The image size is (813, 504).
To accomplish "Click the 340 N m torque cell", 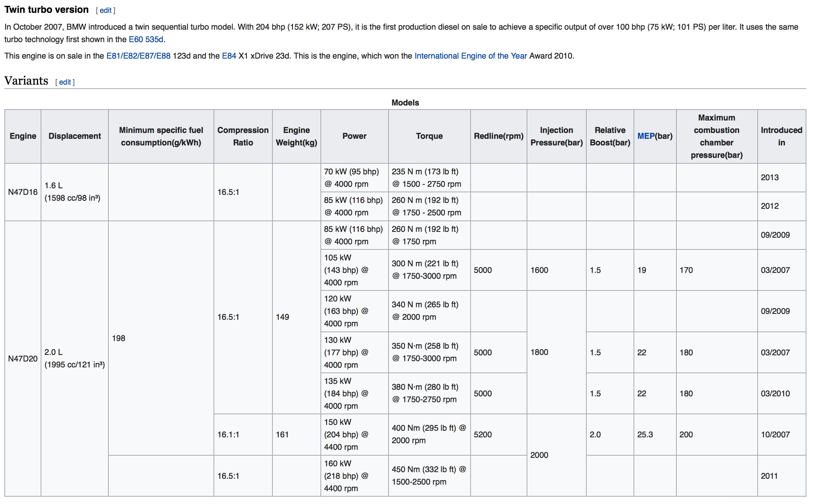I will [429, 311].
